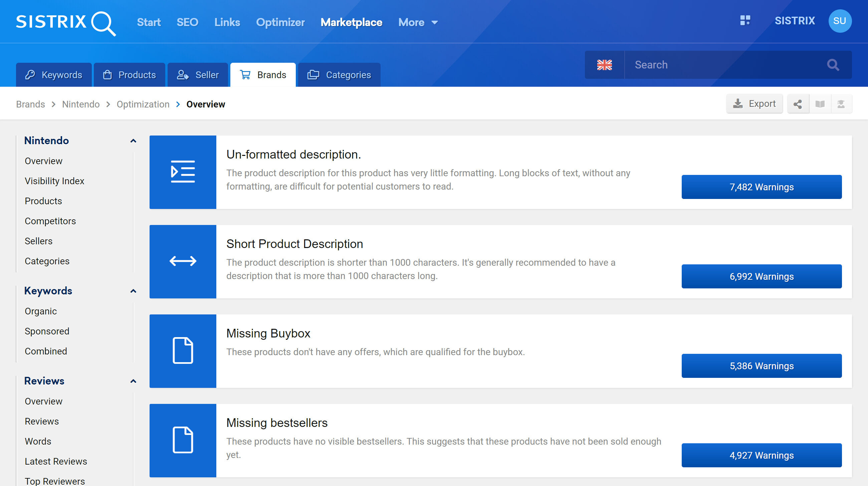Switch to the Keywords tab
This screenshot has height=486, width=868.
point(54,75)
